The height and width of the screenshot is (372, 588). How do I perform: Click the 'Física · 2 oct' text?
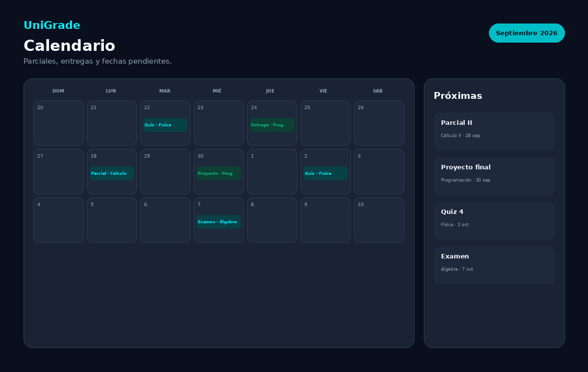coord(455,225)
